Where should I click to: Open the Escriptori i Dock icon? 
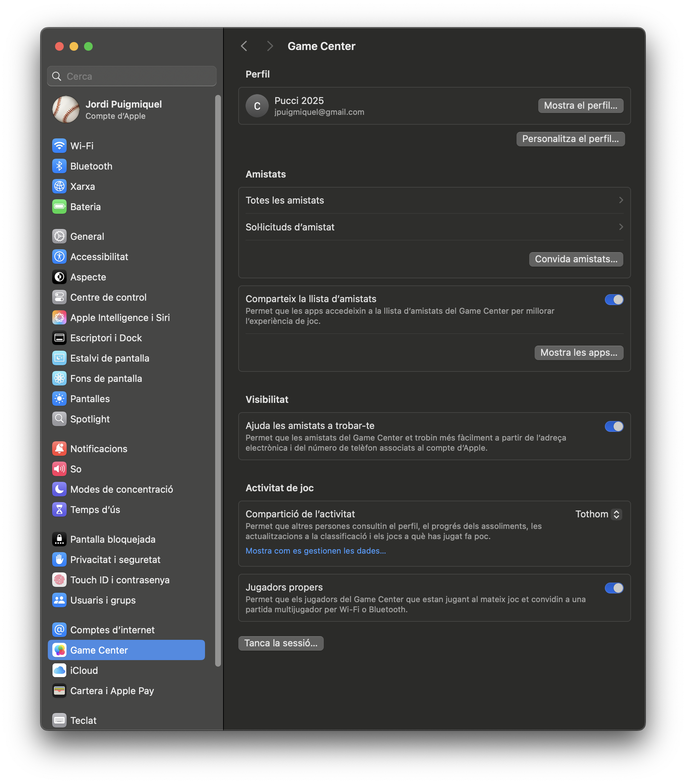pyautogui.click(x=59, y=338)
